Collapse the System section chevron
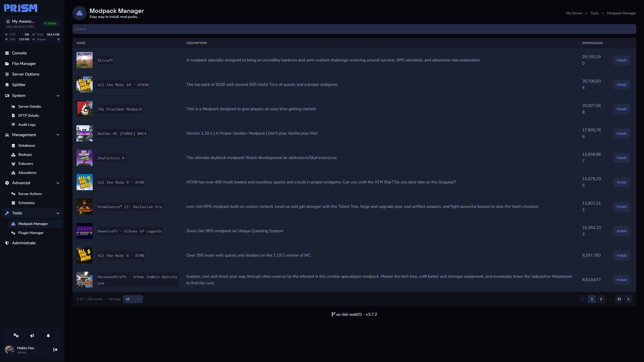 tap(58, 96)
